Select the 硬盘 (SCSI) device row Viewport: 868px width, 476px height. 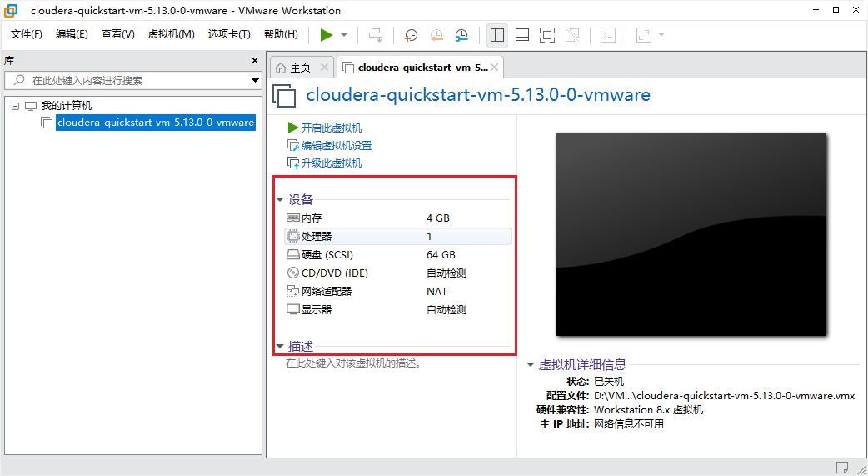click(397, 255)
